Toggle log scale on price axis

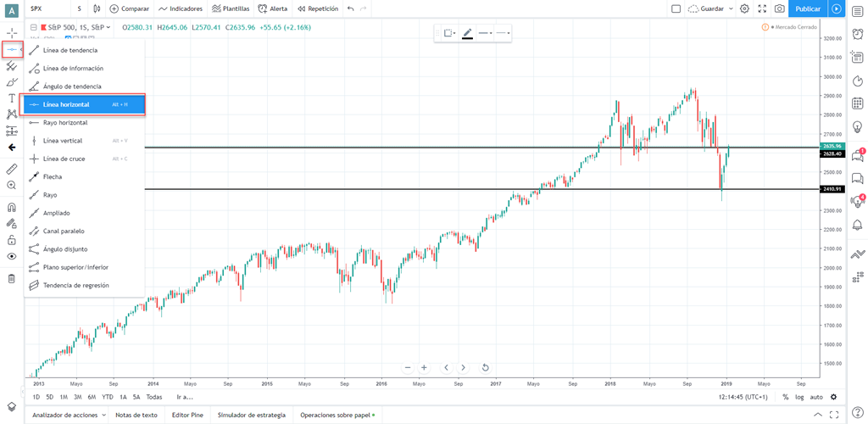click(799, 397)
